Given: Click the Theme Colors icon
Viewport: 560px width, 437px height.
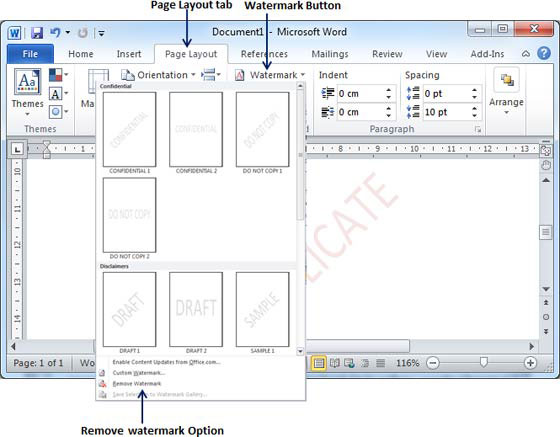Looking at the screenshot, I should 56,75.
